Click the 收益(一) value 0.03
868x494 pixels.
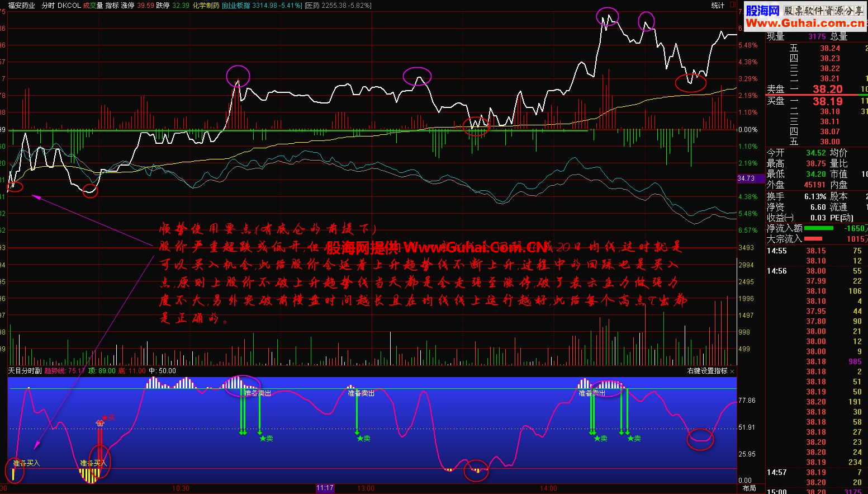pyautogui.click(x=818, y=218)
